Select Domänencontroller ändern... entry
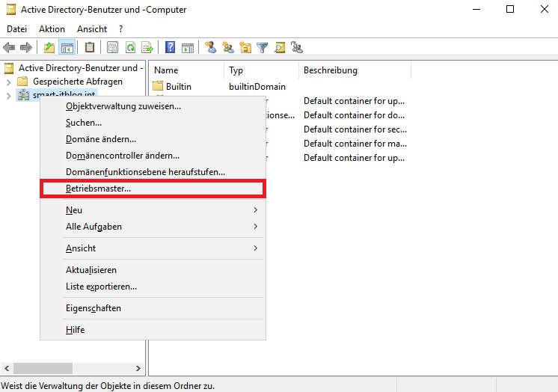This screenshot has height=392, width=558. [x=123, y=156]
